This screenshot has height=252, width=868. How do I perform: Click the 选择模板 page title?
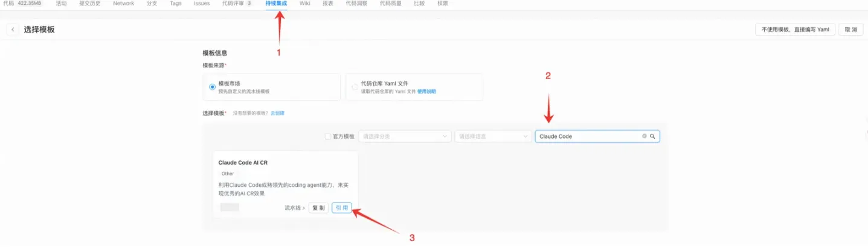click(39, 30)
